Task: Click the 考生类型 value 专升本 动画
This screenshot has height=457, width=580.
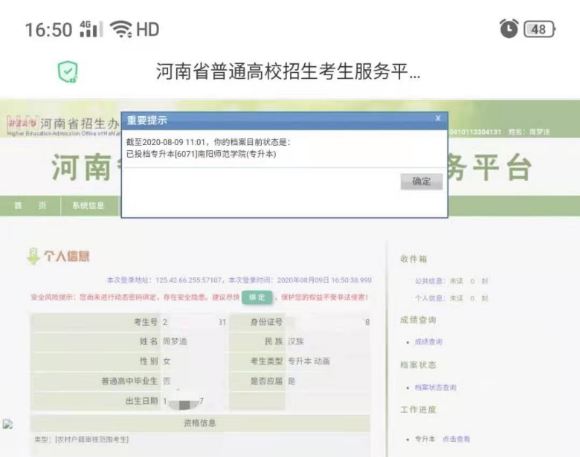Action: pyautogui.click(x=308, y=361)
